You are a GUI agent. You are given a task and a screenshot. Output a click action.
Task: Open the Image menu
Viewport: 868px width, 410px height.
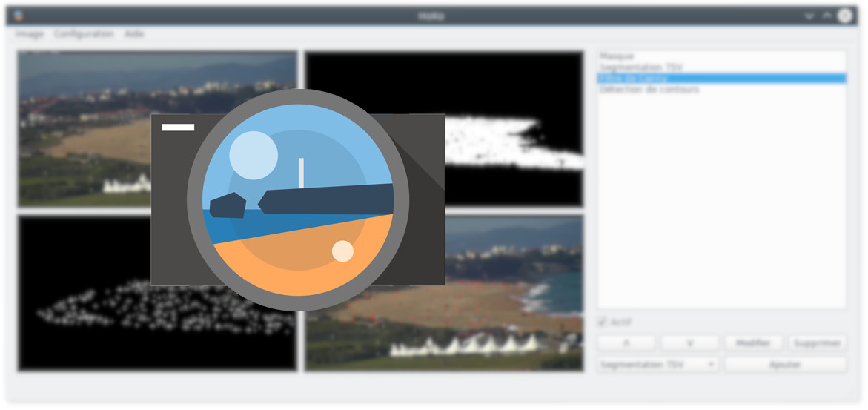(30, 34)
